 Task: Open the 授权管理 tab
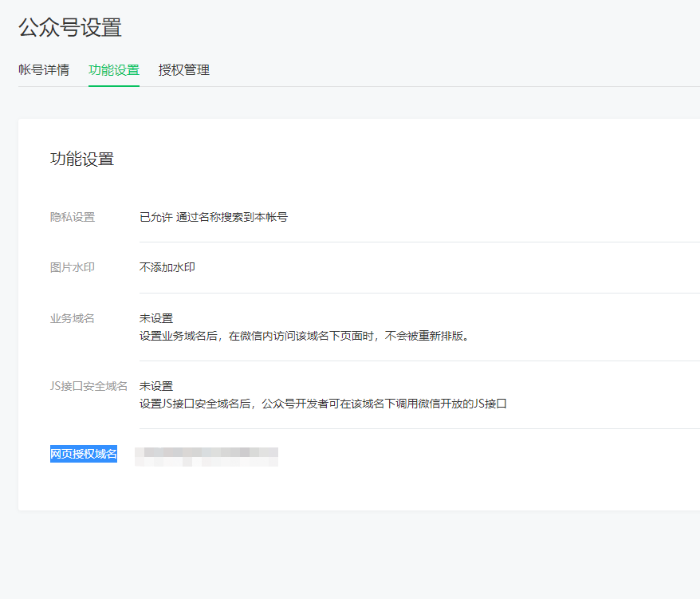(x=184, y=70)
